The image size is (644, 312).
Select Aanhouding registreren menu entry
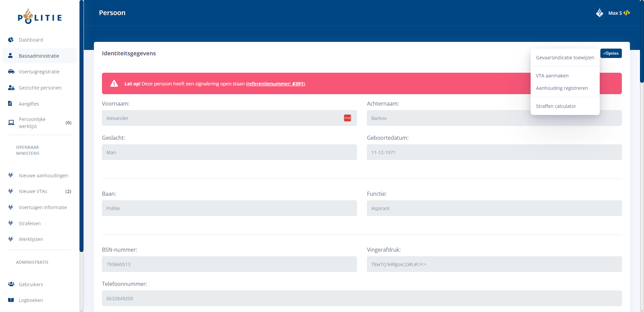561,88
